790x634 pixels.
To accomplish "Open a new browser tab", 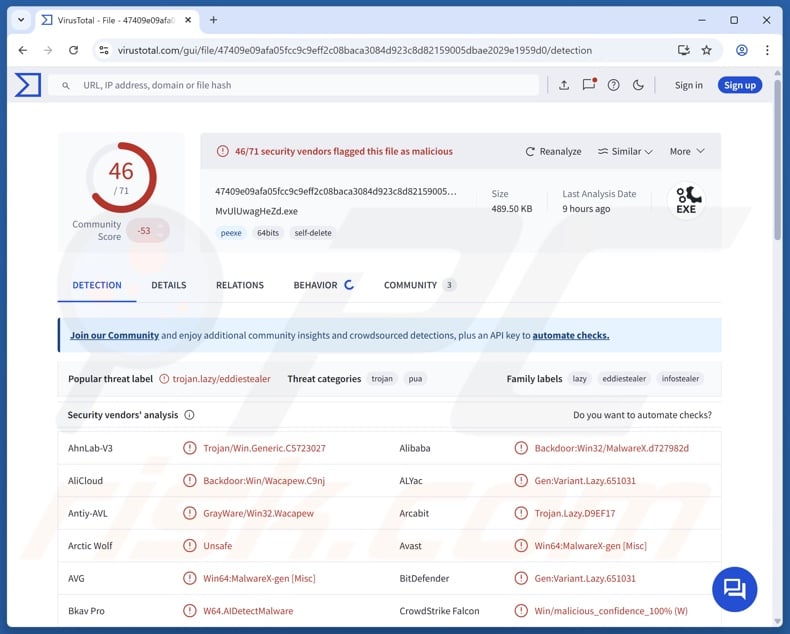I will pyautogui.click(x=214, y=20).
